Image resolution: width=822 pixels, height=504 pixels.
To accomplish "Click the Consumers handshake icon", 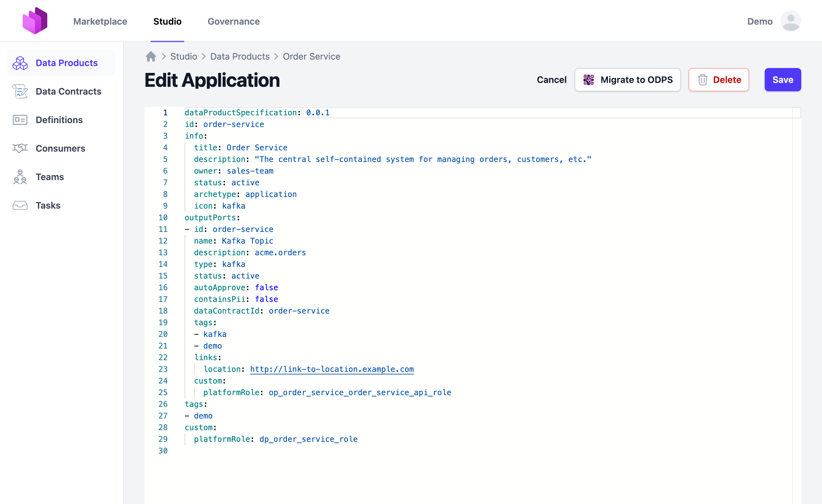I will pyautogui.click(x=20, y=148).
